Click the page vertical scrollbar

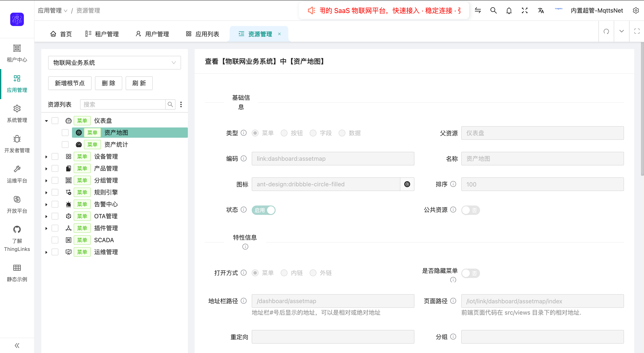point(642,109)
